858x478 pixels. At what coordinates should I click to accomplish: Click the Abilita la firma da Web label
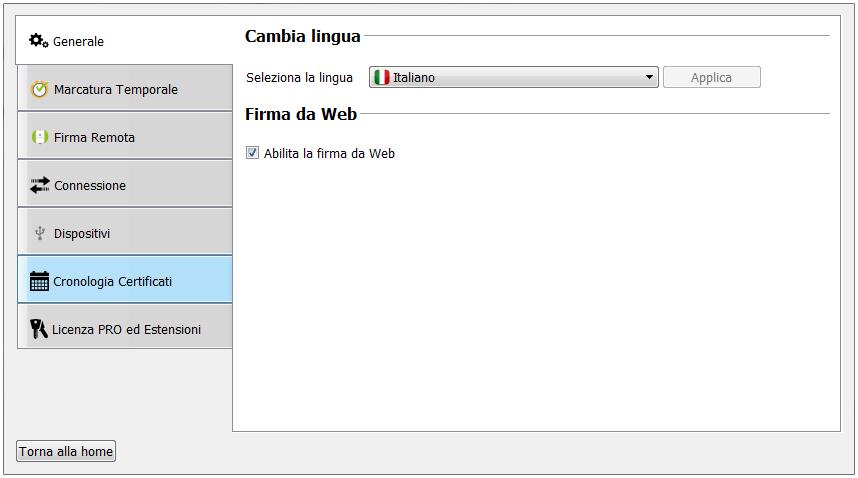(x=329, y=153)
